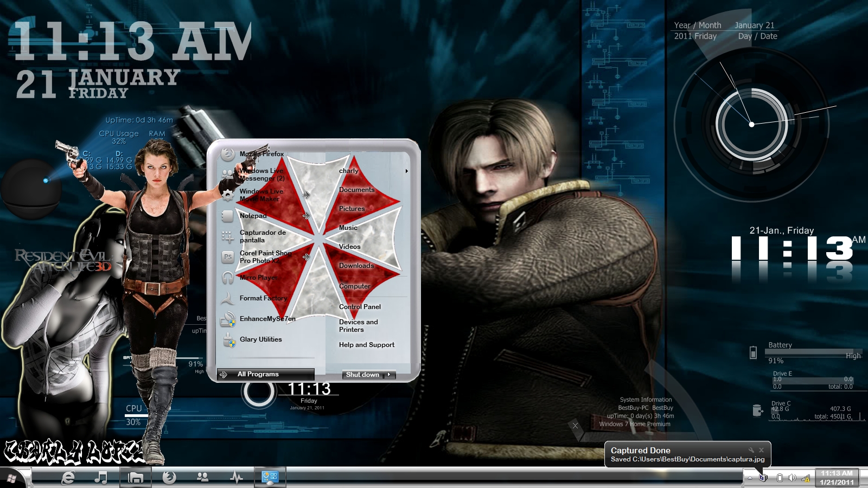The height and width of the screenshot is (488, 868).
Task: Switch to the active screen capture taskbar app
Action: click(x=270, y=478)
